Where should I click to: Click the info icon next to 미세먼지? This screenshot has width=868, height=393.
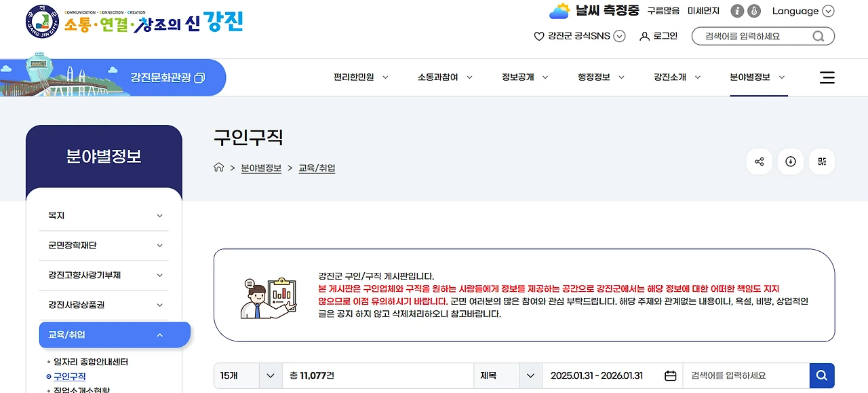click(x=738, y=11)
